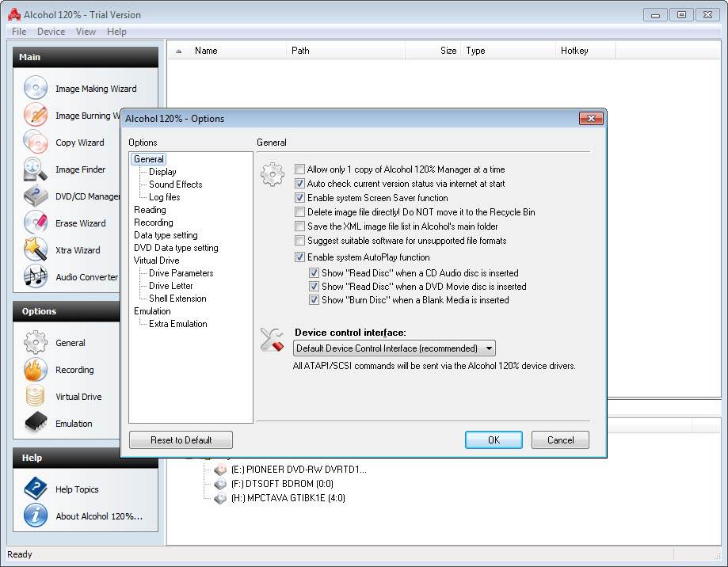This screenshot has width=728, height=567.
Task: Select Reading in options tree
Action: pos(150,210)
